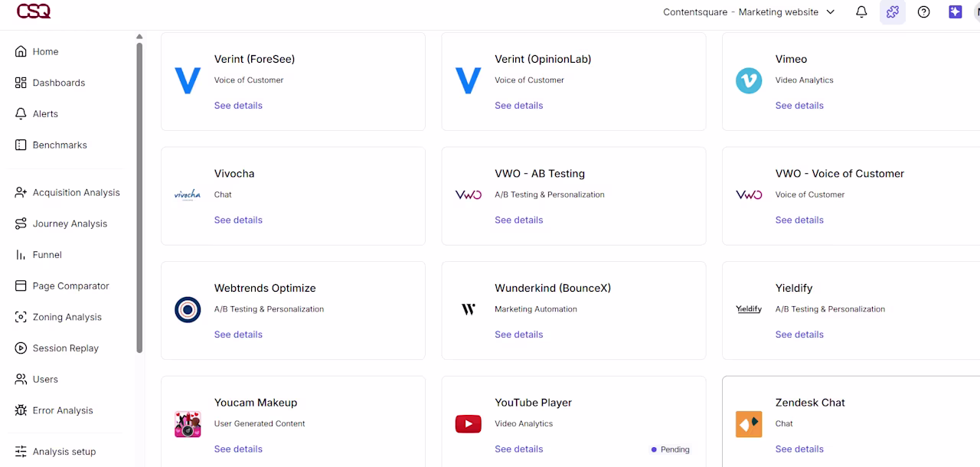This screenshot has width=980, height=467.
Task: See details for Webtrends Optimize
Action: pyautogui.click(x=238, y=335)
